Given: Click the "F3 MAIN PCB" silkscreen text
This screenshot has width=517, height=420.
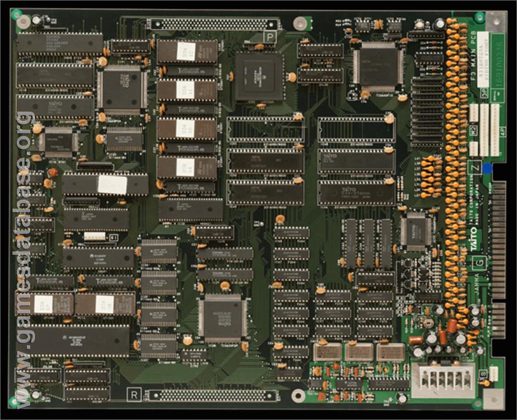Looking at the screenshot, I should [472, 56].
